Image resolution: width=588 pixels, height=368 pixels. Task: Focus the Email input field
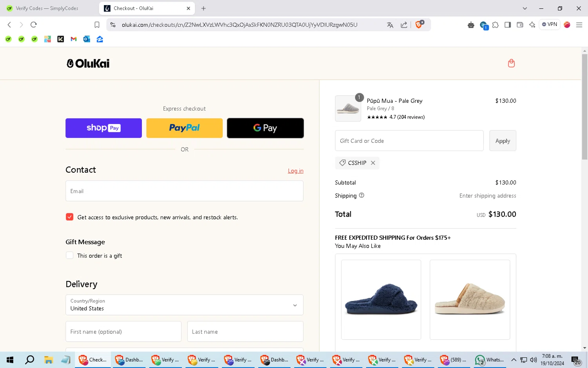(x=184, y=191)
